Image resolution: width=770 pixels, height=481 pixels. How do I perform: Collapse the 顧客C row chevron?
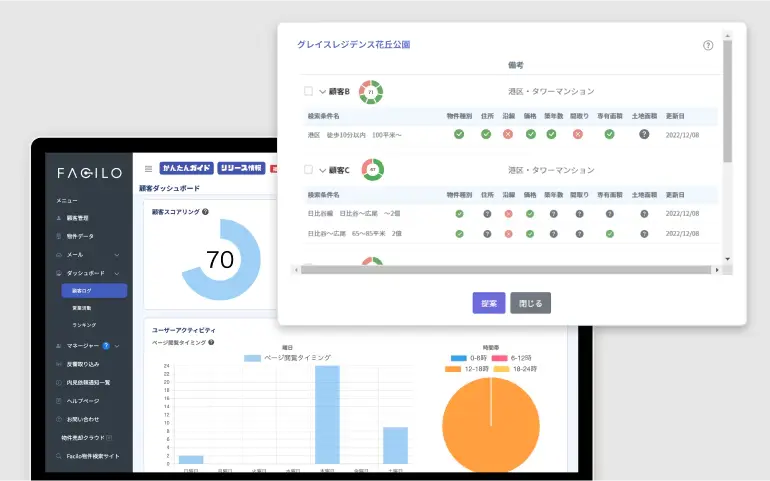coord(322,170)
